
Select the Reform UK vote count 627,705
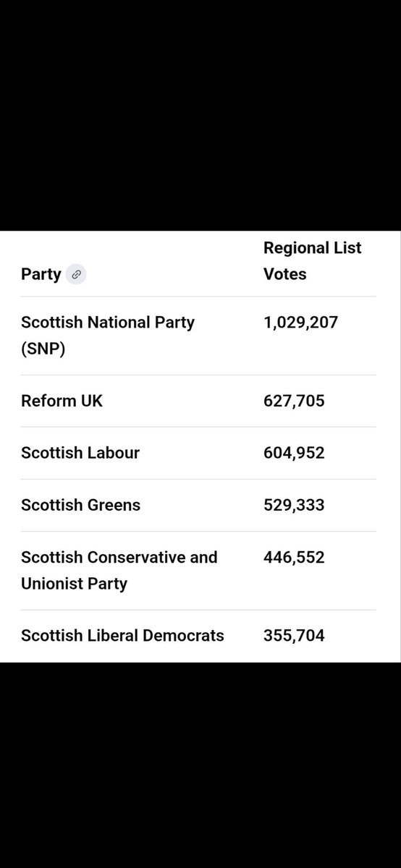(x=294, y=401)
